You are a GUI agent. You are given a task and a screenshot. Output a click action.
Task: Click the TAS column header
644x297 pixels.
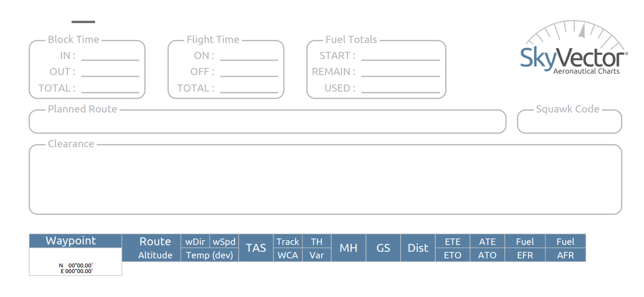(x=256, y=248)
